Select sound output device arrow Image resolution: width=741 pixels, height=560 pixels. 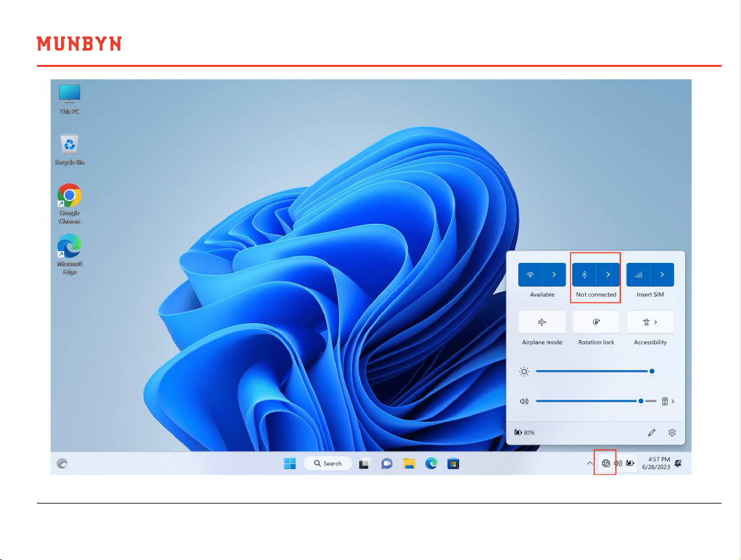click(x=668, y=402)
